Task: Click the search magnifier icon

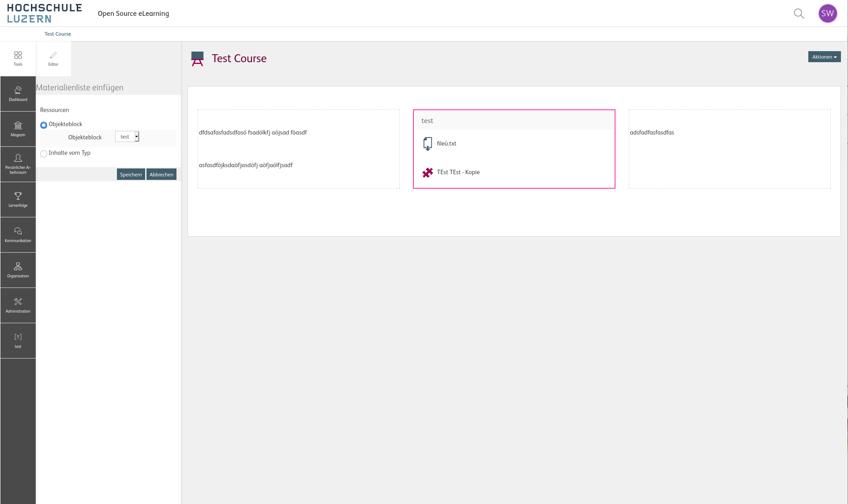Action: pyautogui.click(x=799, y=14)
